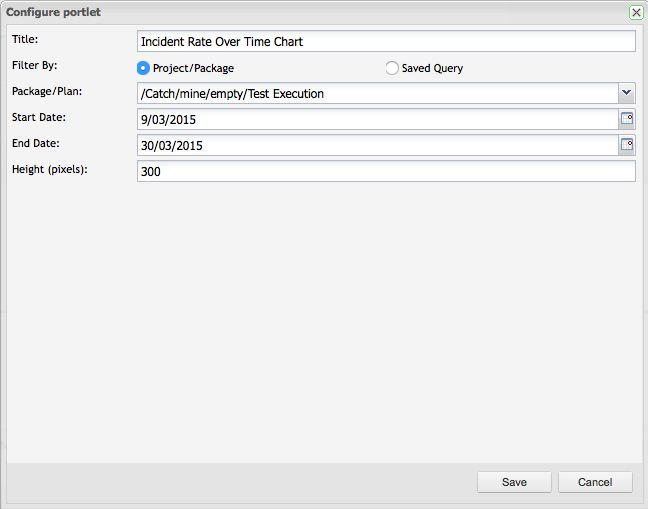
Task: Select the Project/Package radio button
Action: tap(143, 68)
